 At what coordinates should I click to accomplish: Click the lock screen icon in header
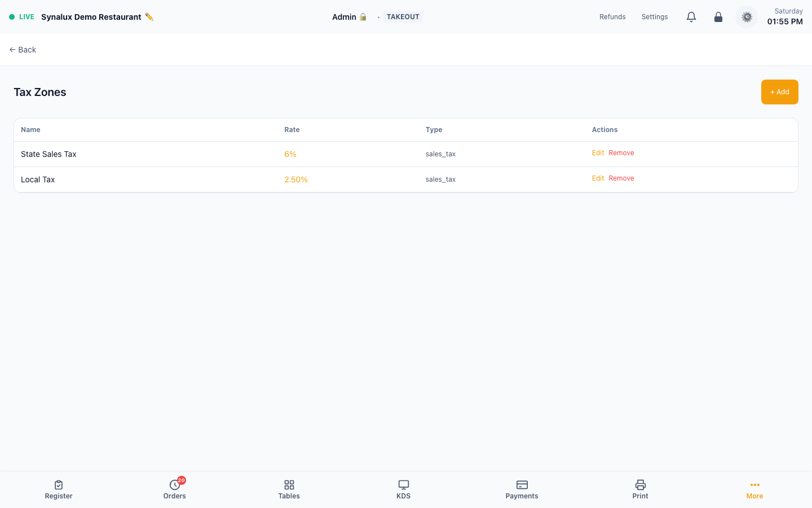(718, 17)
